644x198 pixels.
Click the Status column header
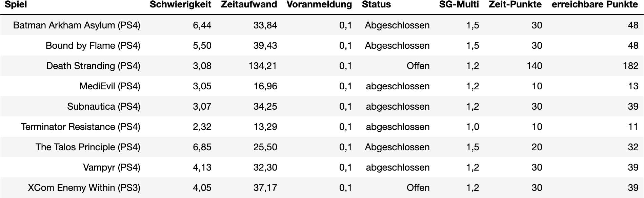click(376, 5)
